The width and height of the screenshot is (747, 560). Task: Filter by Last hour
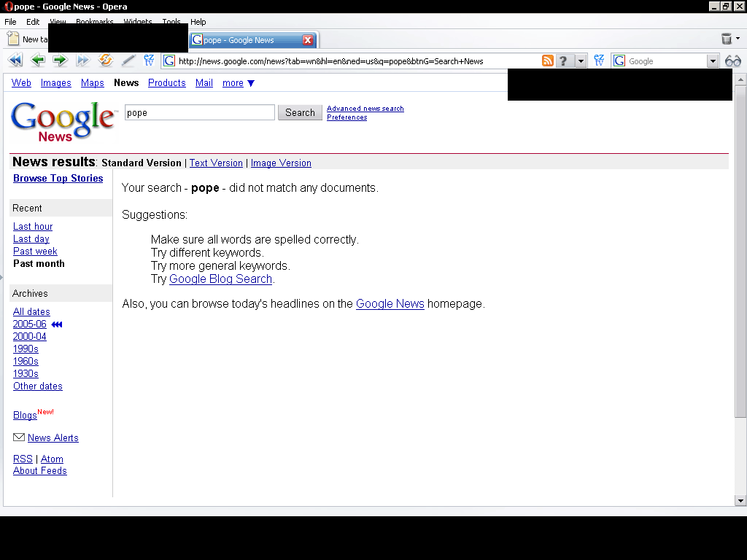pos(33,226)
